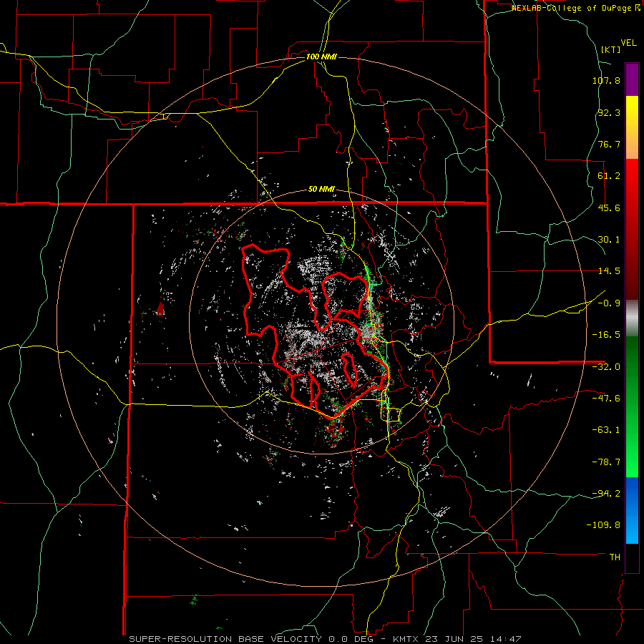Click the 92.3 velocity scale value
This screenshot has height=644, width=644.
point(609,112)
